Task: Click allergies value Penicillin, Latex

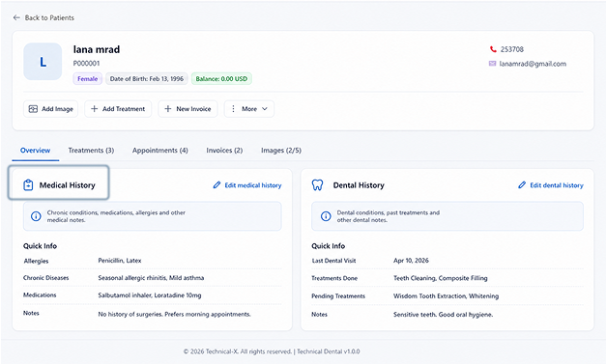Action: (x=120, y=261)
